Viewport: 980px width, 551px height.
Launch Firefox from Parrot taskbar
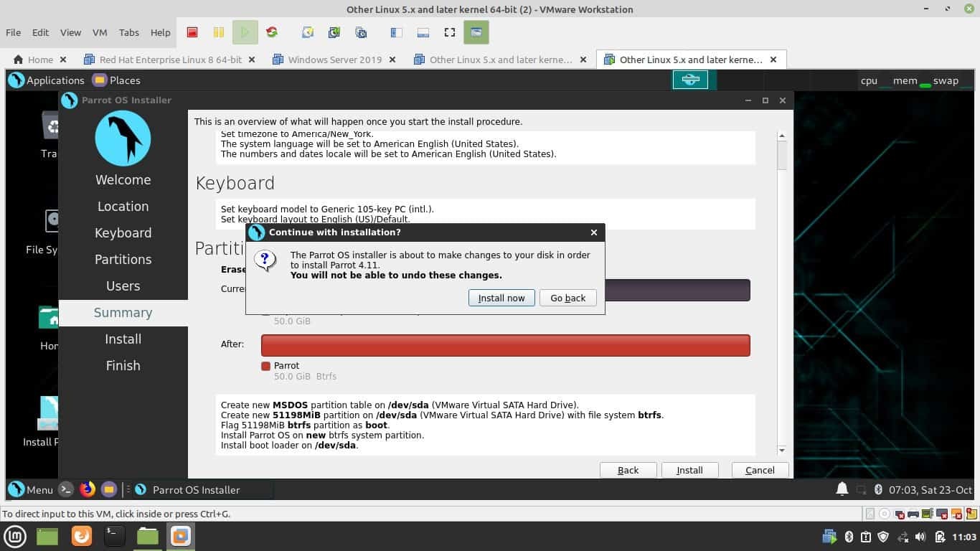point(88,489)
